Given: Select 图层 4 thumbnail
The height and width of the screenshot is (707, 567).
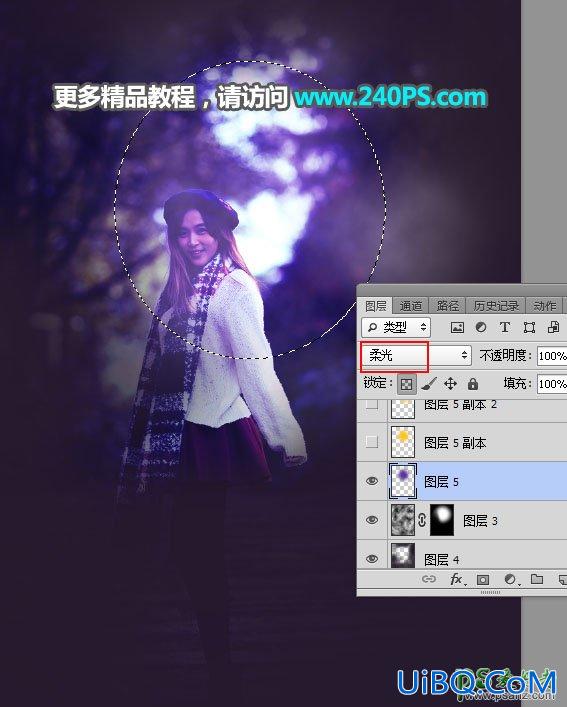Looking at the screenshot, I should pyautogui.click(x=402, y=556).
